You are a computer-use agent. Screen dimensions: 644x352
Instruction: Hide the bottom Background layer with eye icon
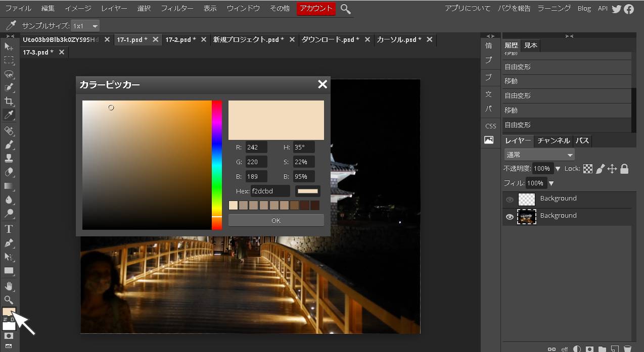pos(510,217)
